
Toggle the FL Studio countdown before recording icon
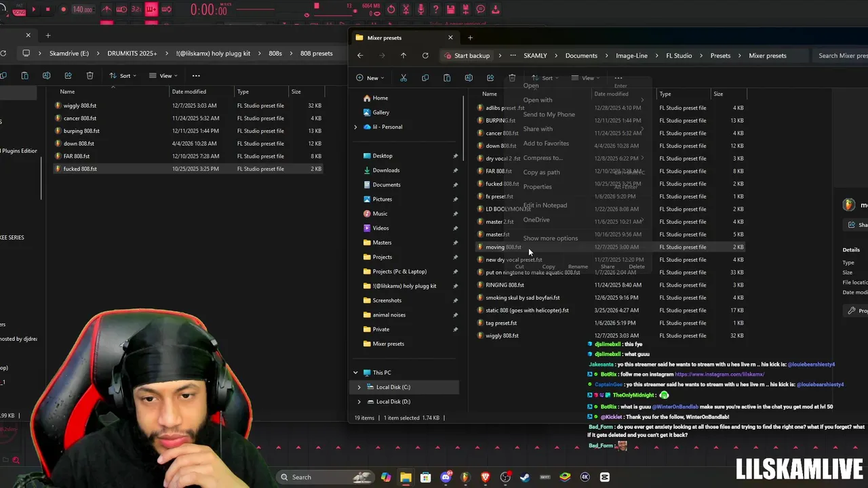(136, 9)
